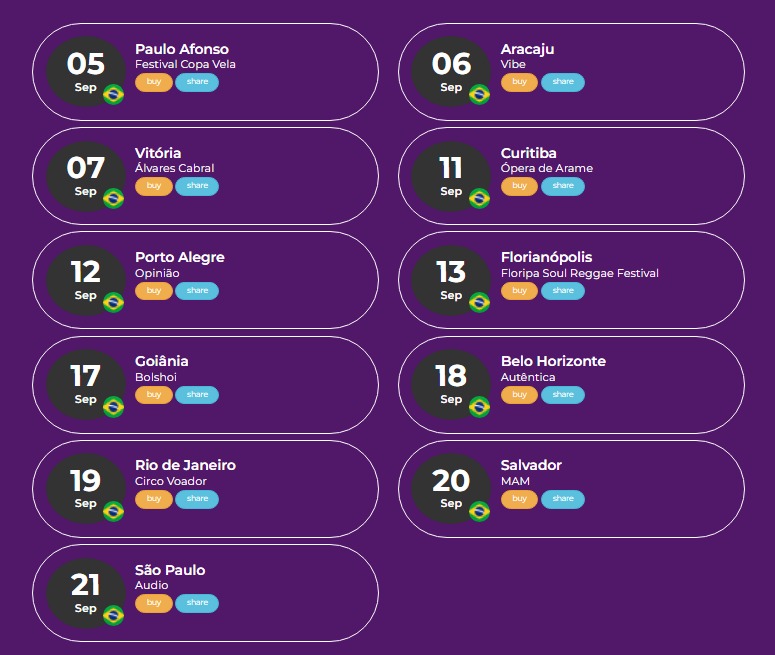Buy tickets for Paulo Afonso show
The image size is (775, 655).
(154, 82)
